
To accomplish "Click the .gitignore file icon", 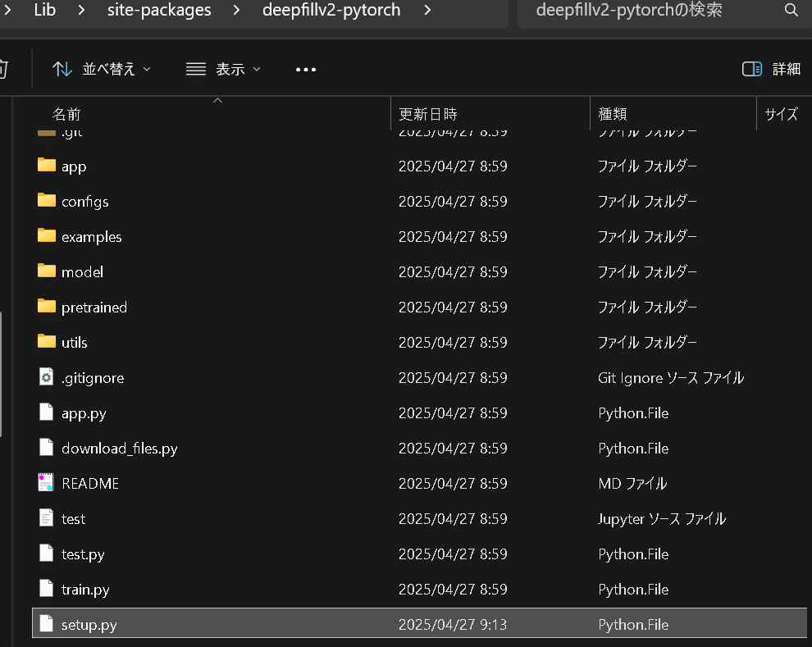I will tap(46, 377).
